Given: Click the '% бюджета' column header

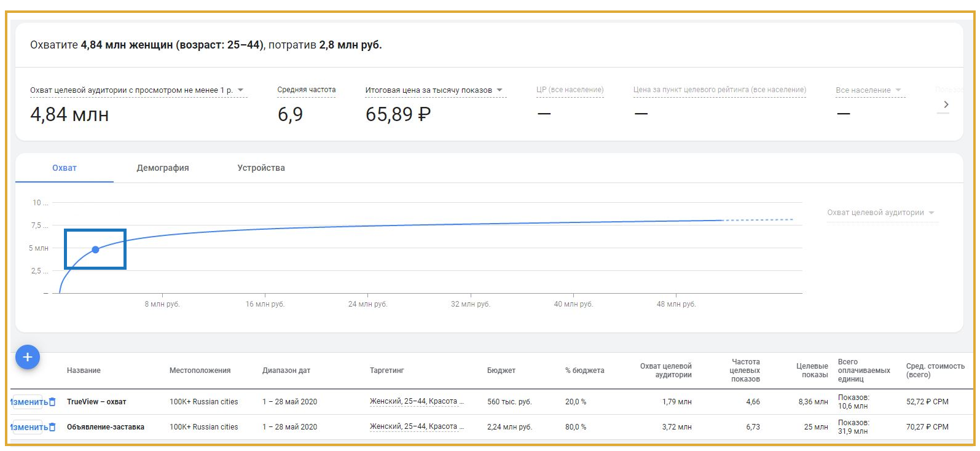Looking at the screenshot, I should (x=585, y=371).
